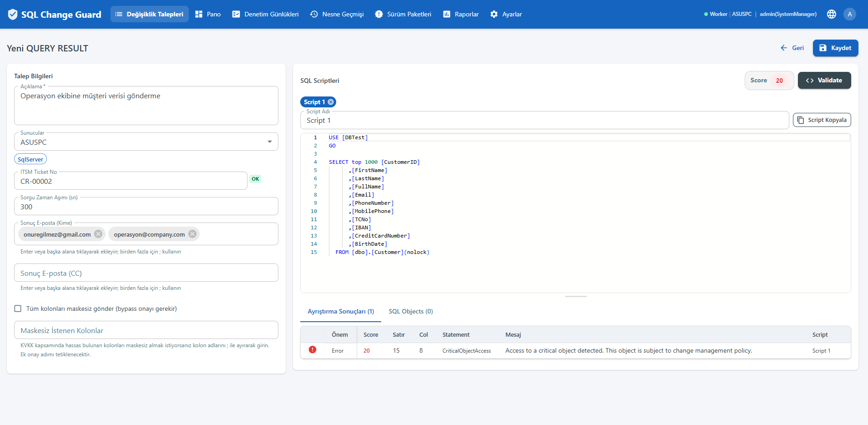Click the SqlServer tag
Screen dimensions: 868x425
click(x=30, y=159)
